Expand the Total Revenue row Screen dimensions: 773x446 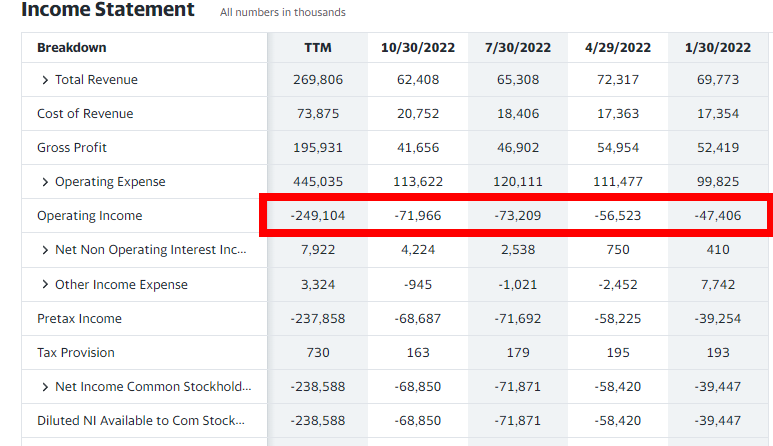(45, 80)
